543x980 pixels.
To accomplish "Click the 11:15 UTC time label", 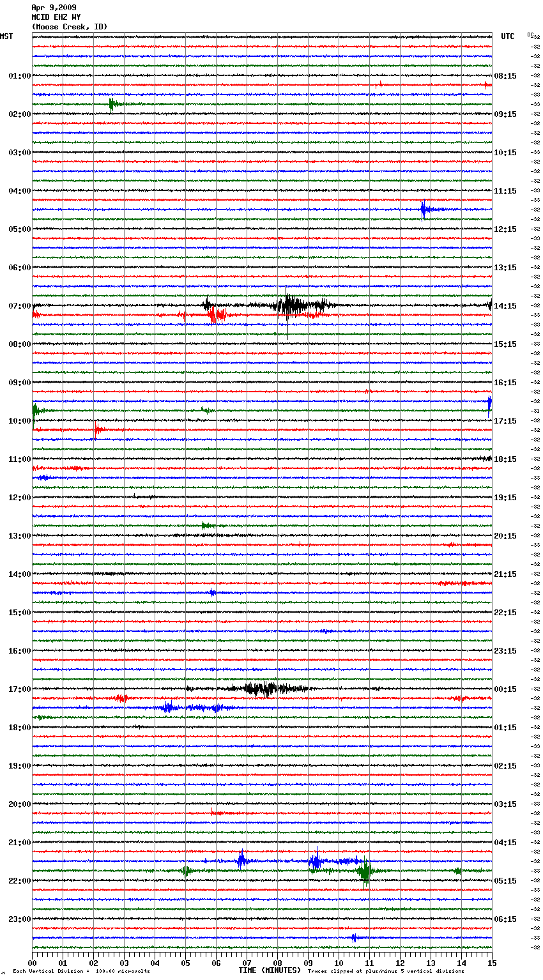I will click(505, 191).
